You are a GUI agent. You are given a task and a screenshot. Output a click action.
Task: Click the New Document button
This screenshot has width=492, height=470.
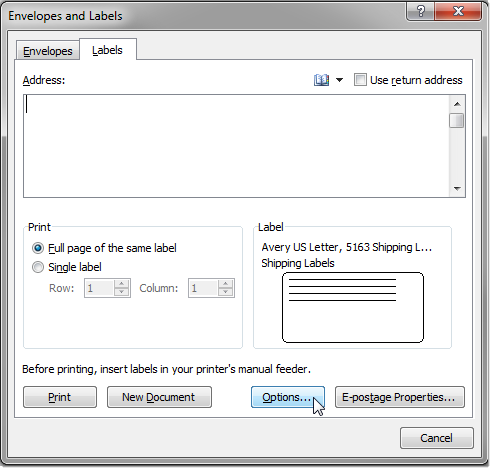(159, 397)
